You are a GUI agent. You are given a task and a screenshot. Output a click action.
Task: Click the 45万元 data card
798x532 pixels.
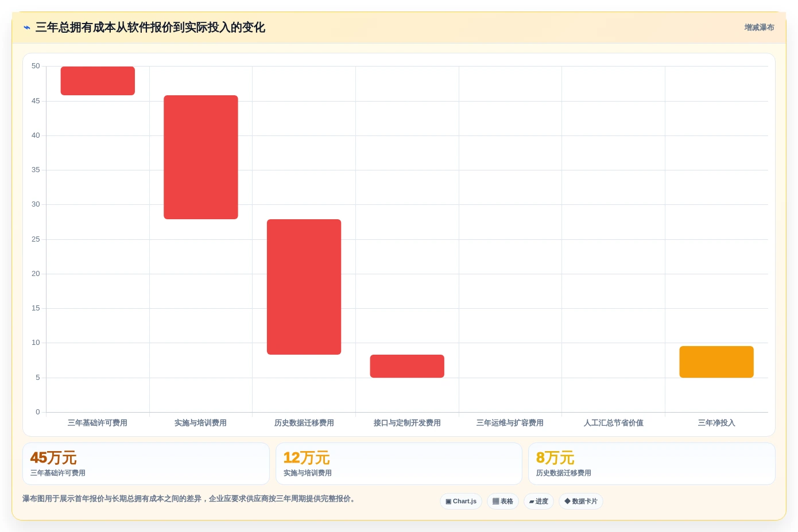click(146, 464)
